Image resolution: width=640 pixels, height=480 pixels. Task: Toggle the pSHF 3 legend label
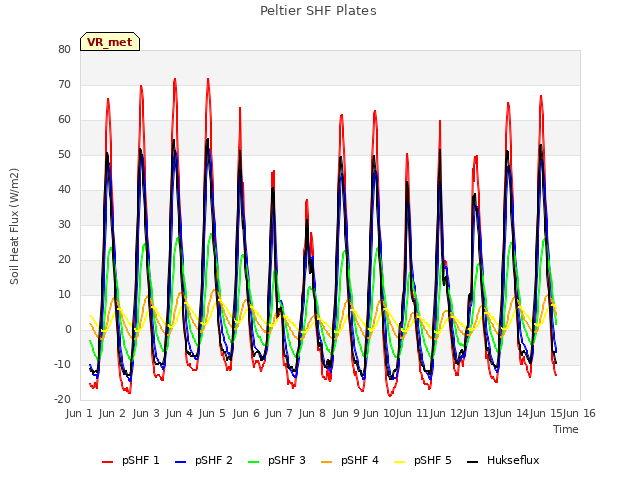pos(287,460)
